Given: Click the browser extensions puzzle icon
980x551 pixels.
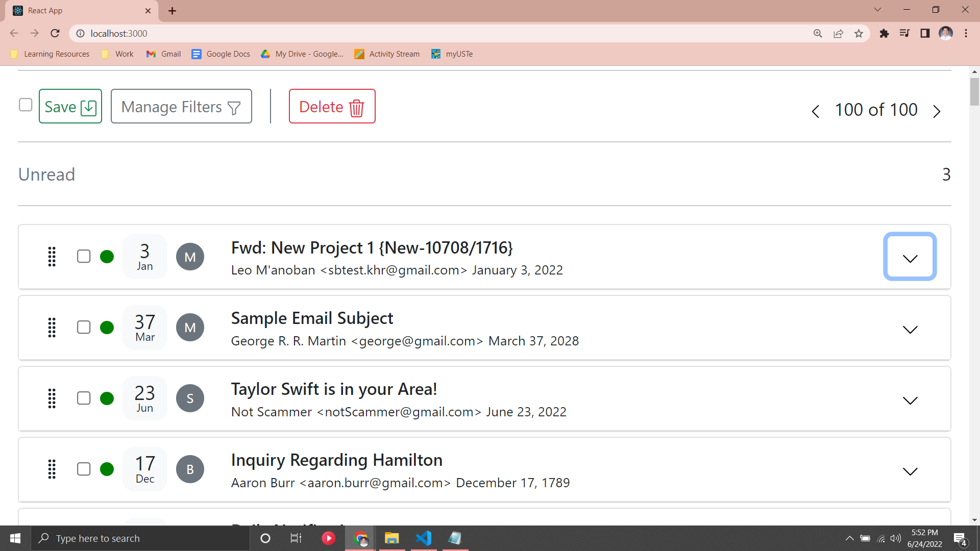Looking at the screenshot, I should 884,34.
